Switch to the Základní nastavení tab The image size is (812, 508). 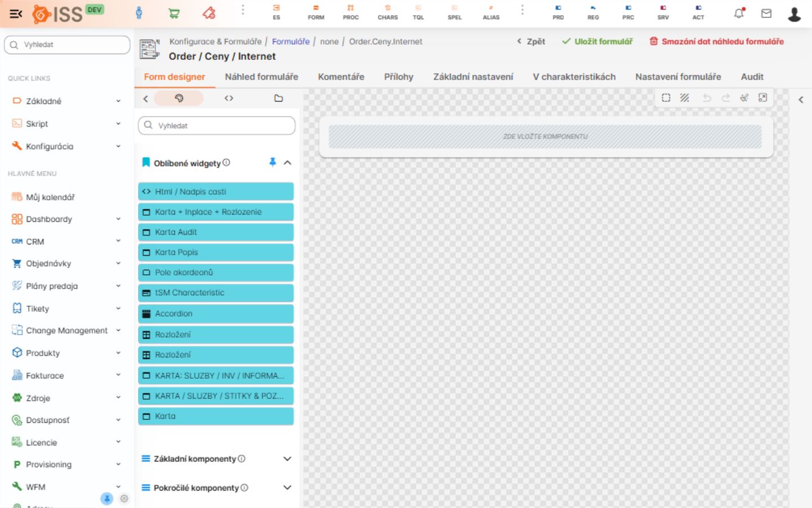tap(473, 77)
